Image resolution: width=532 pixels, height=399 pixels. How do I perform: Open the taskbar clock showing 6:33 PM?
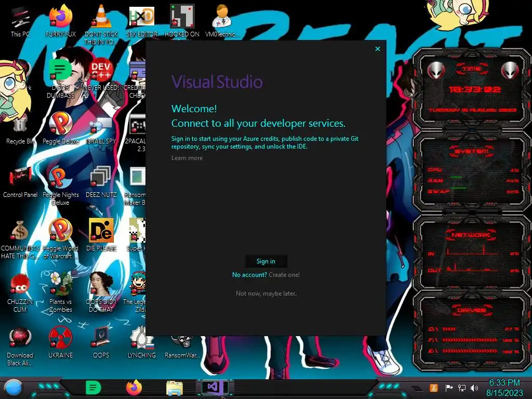tap(504, 388)
